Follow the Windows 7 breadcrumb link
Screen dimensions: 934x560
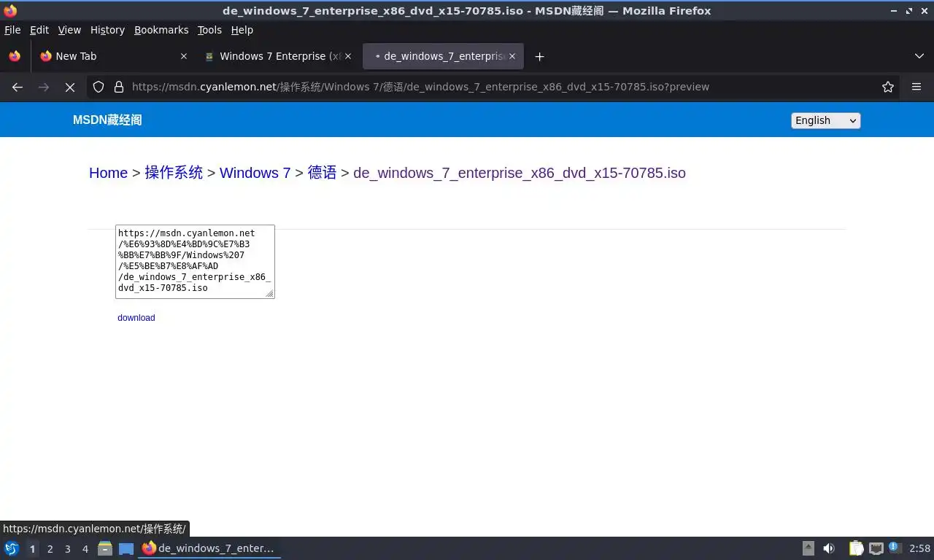tap(255, 173)
